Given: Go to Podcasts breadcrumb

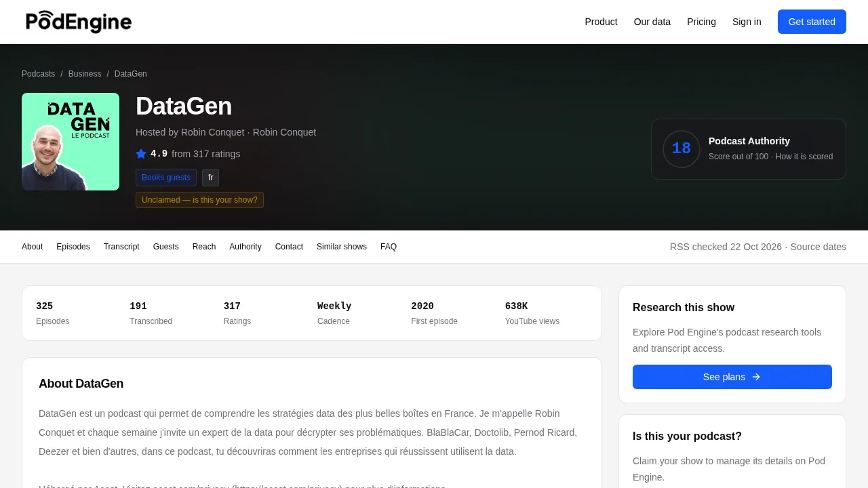Looking at the screenshot, I should [38, 74].
